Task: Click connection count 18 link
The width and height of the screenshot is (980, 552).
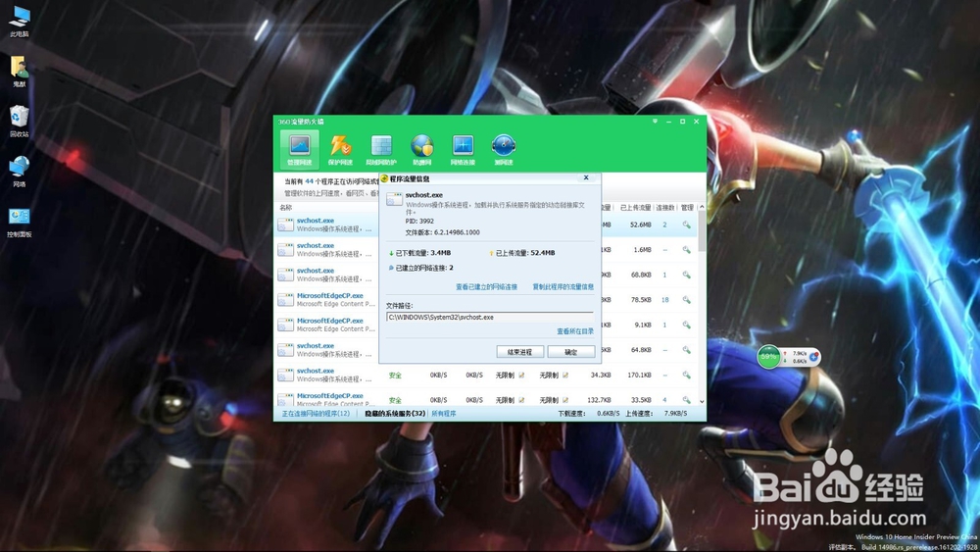Action: (x=665, y=300)
